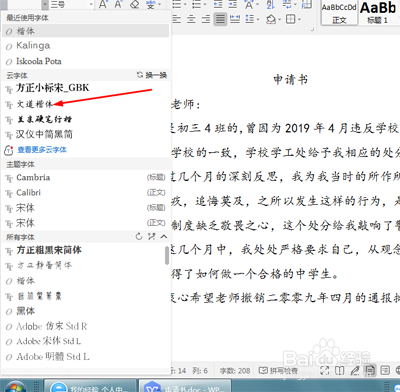Click the shading paint bucket icon
The width and height of the screenshot is (400, 392).
coord(271,19)
